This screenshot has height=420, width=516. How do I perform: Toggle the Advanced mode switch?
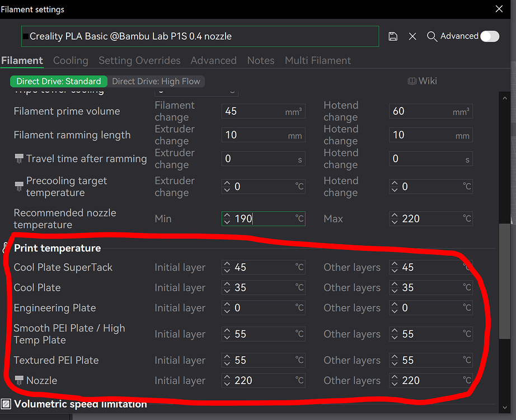click(x=490, y=36)
